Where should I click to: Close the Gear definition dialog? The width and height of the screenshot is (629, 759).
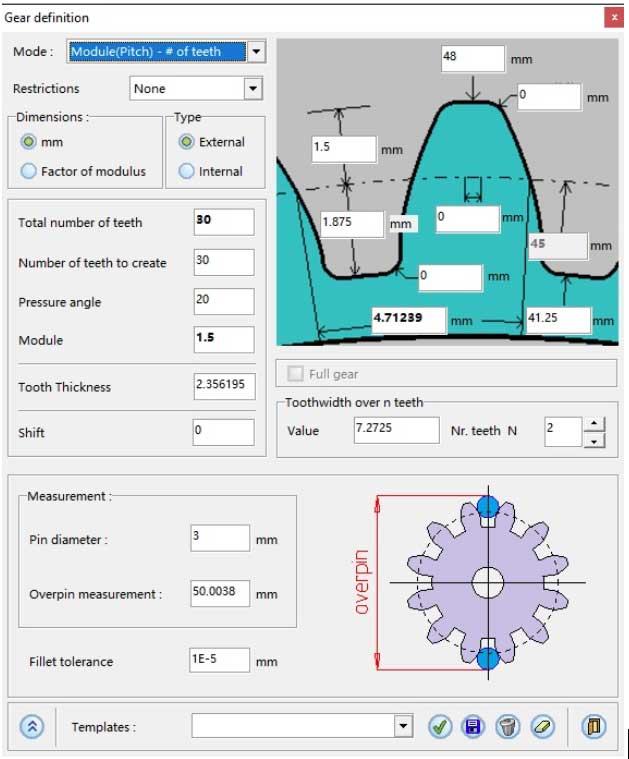coord(612,17)
